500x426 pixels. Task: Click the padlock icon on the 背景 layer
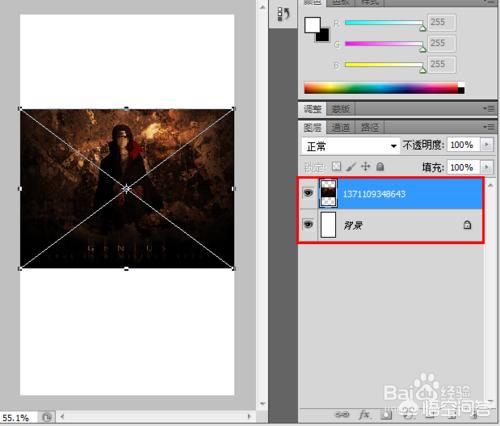click(467, 225)
